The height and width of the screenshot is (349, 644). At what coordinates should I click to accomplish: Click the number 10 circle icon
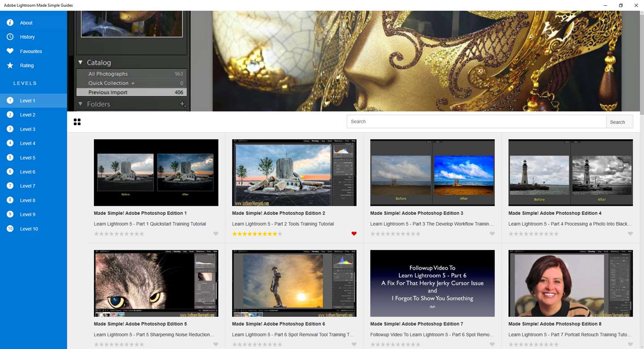10,229
